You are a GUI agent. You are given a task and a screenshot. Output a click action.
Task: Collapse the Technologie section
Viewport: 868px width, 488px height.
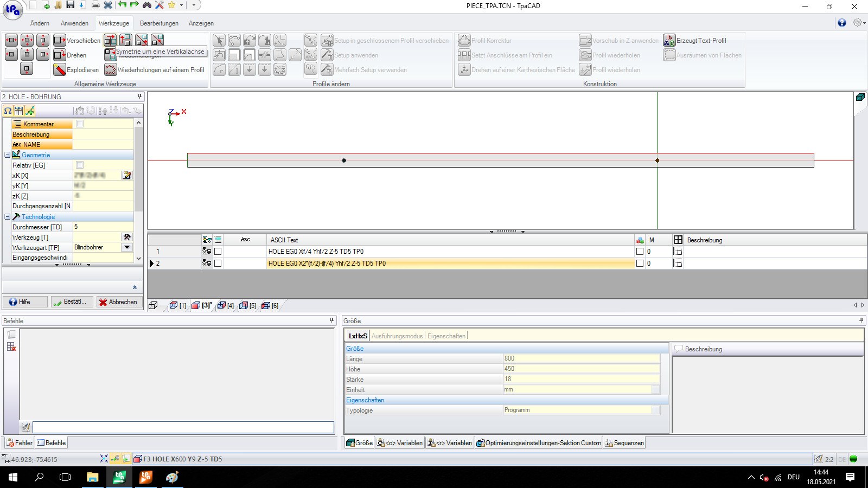(8, 217)
